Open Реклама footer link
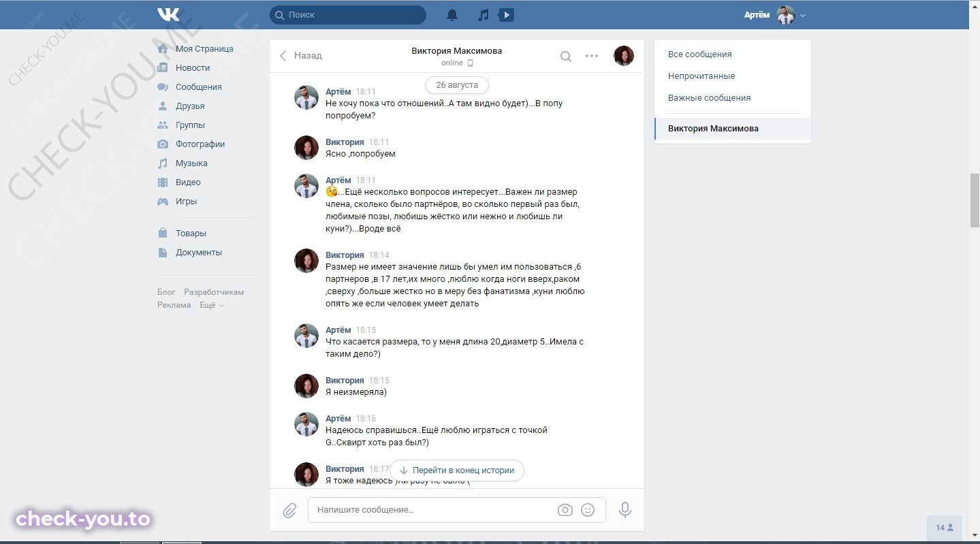Screen dimensions: 980x544 [x=174, y=305]
